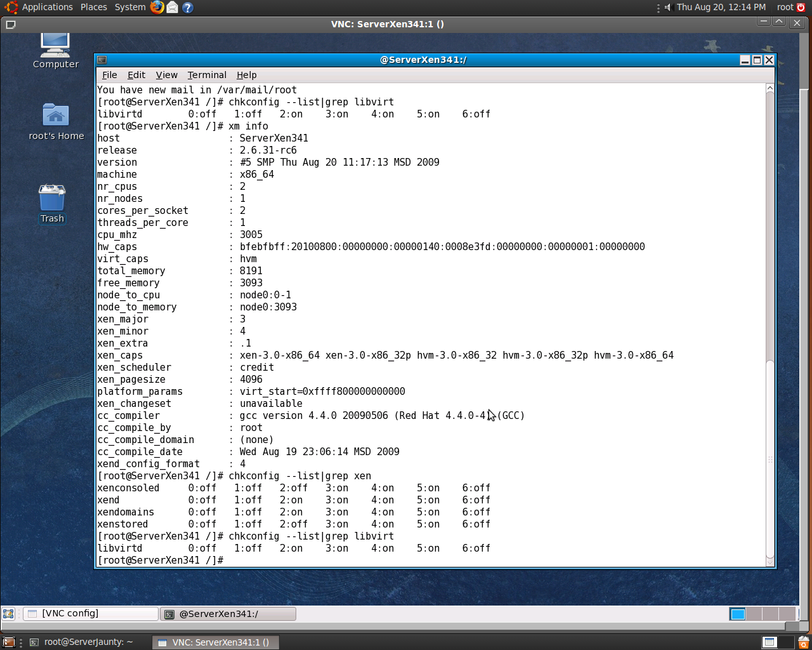Open the Trash desktop icon

[52, 203]
